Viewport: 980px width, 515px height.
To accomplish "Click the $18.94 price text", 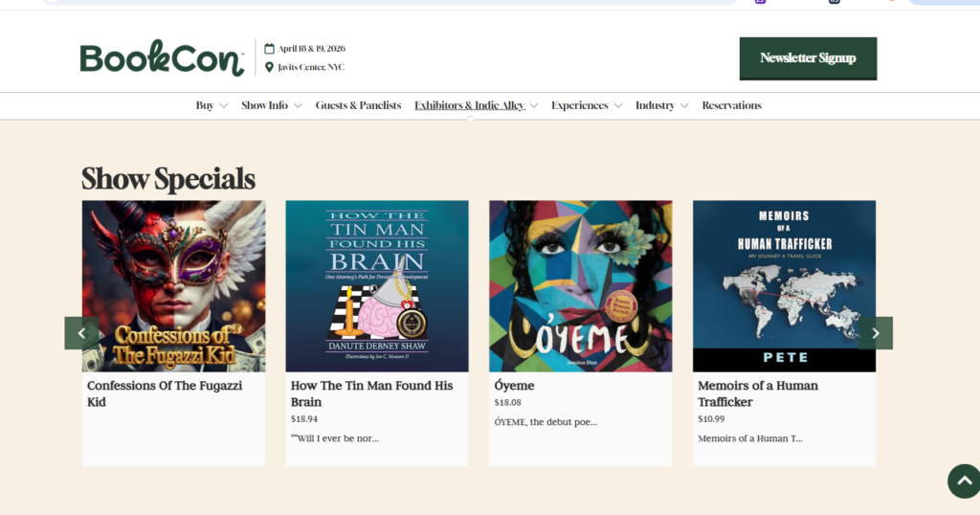I will [304, 419].
